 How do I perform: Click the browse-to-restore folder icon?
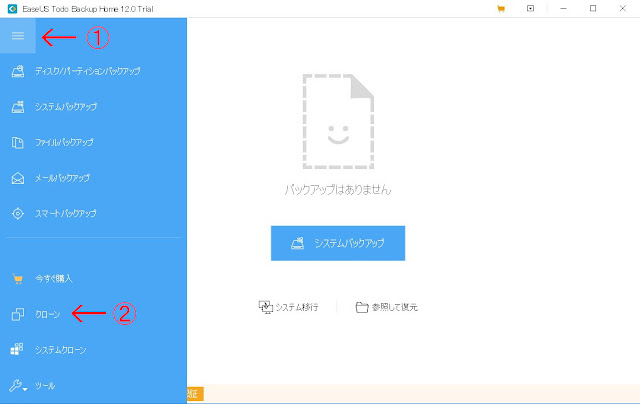click(362, 307)
